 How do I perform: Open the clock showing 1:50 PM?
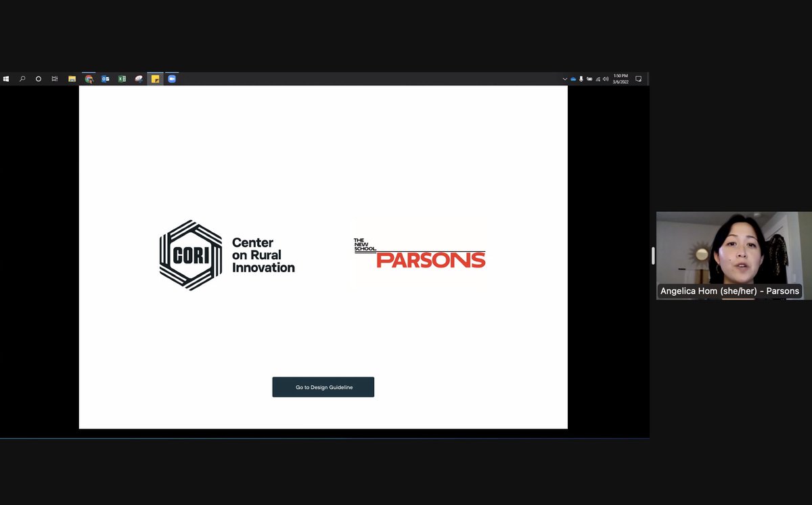point(621,79)
